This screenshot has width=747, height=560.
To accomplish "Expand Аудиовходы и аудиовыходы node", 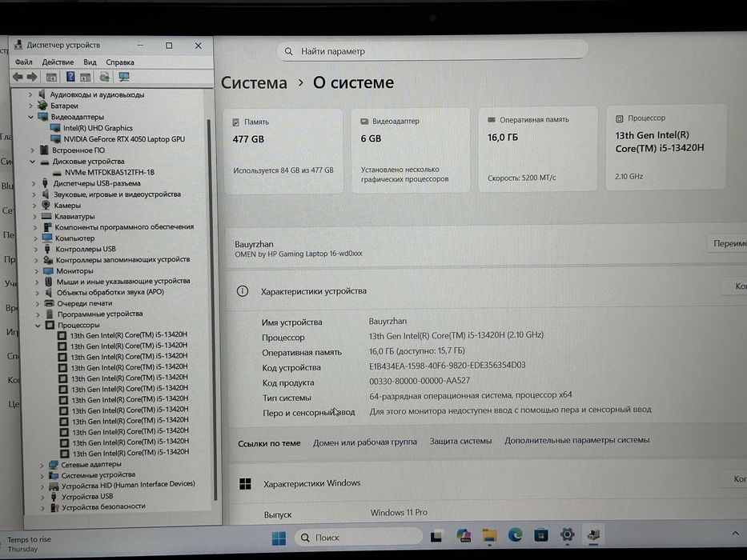I will click(x=30, y=94).
